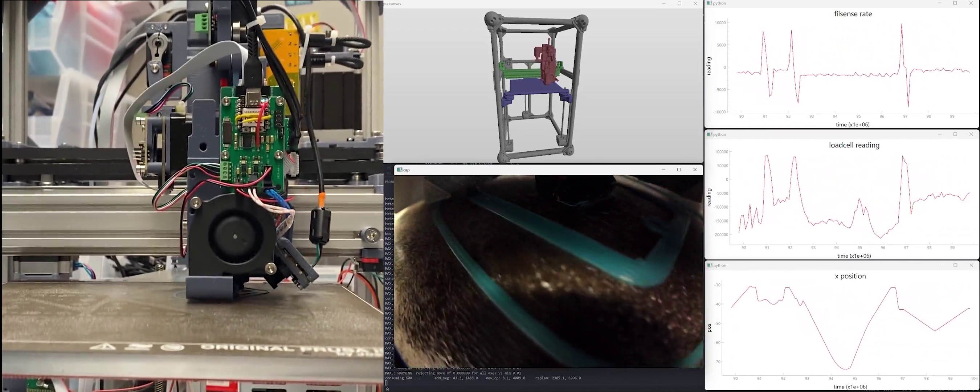Close the canvas 3D viewer window

pyautogui.click(x=695, y=3)
